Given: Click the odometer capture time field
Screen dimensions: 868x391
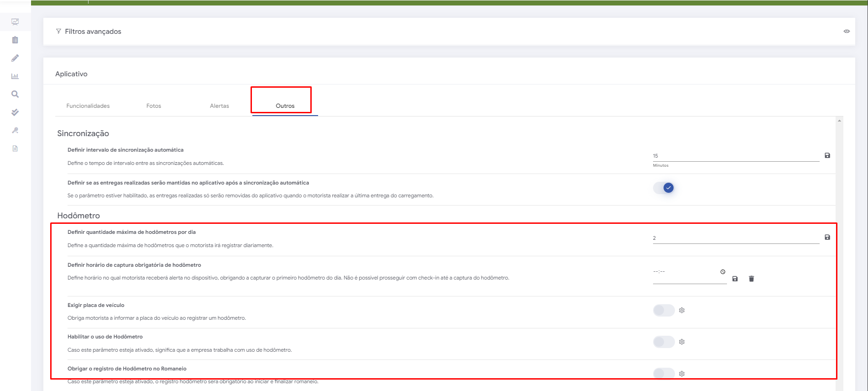Looking at the screenshot, I should (x=690, y=272).
